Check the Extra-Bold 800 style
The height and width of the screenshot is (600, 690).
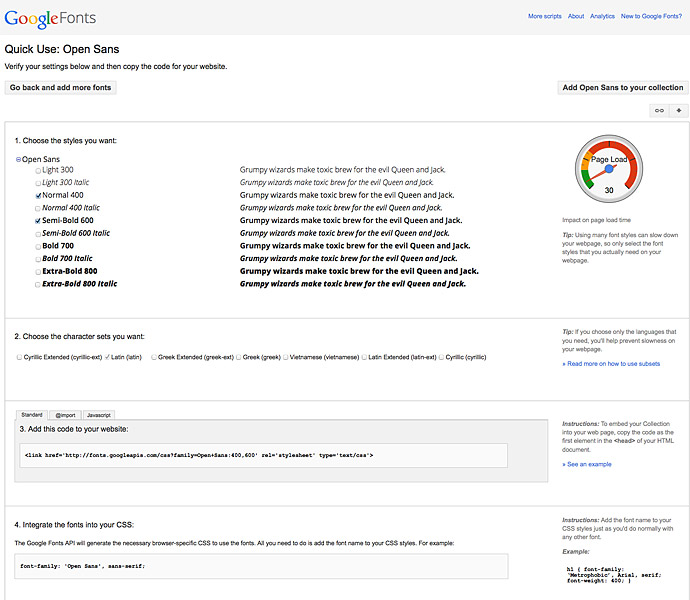[38, 272]
